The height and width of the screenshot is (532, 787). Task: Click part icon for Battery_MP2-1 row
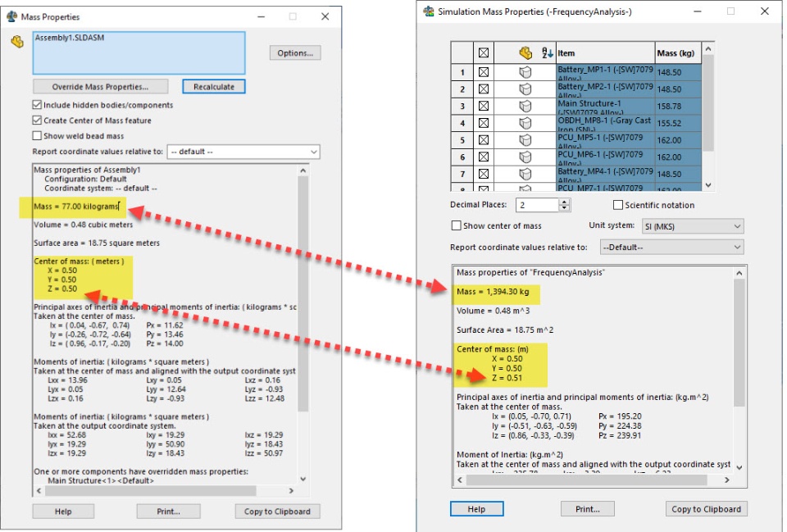click(x=525, y=89)
